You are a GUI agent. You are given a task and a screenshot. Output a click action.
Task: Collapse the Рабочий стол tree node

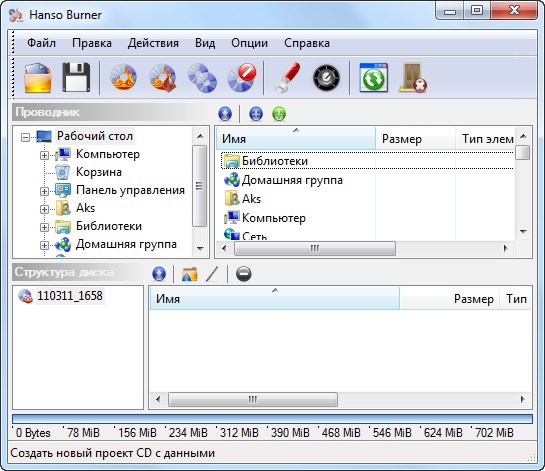25,137
